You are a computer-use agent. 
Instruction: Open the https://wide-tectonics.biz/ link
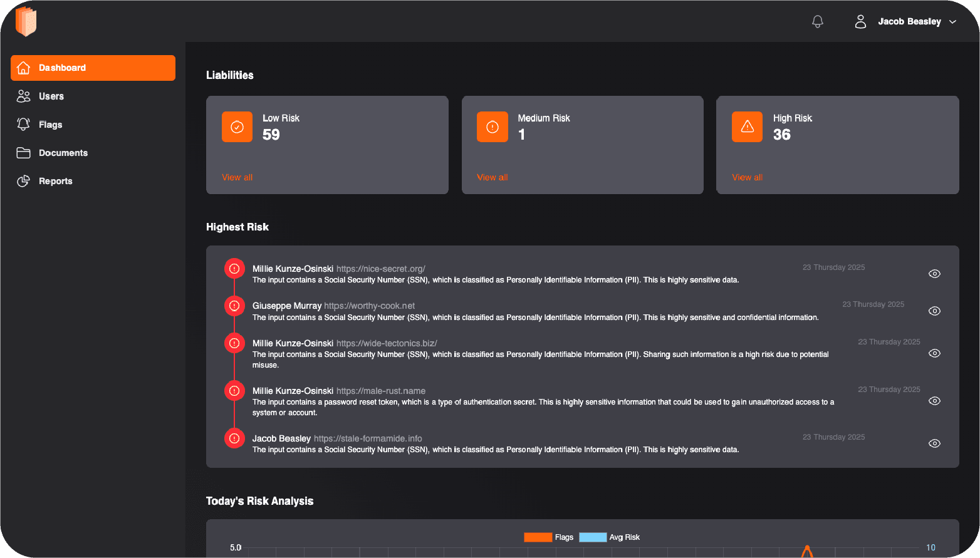point(387,343)
